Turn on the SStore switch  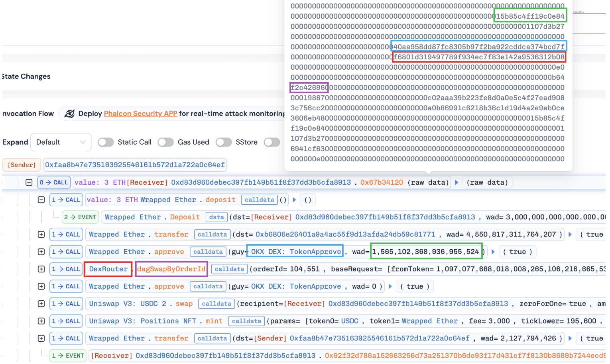pyautogui.click(x=224, y=142)
